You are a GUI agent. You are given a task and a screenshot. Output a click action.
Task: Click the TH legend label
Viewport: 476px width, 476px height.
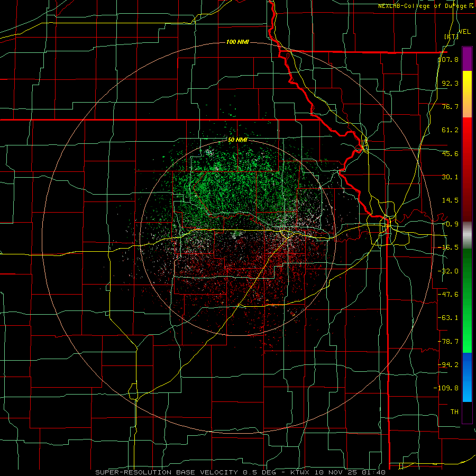click(454, 412)
